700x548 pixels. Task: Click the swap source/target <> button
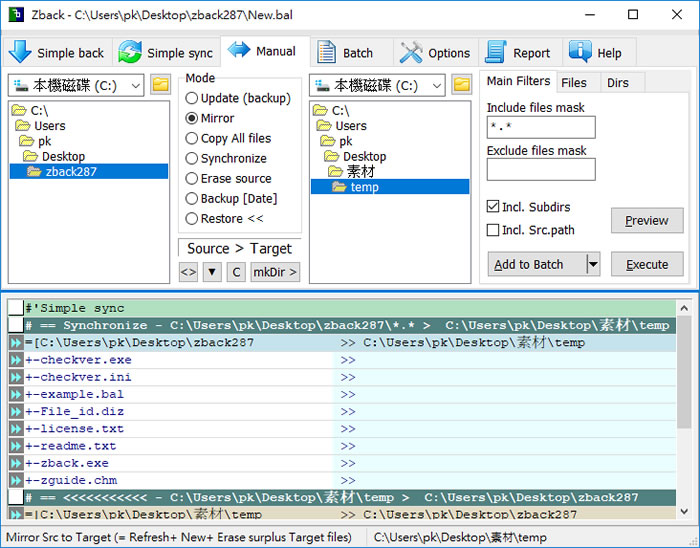pos(188,272)
